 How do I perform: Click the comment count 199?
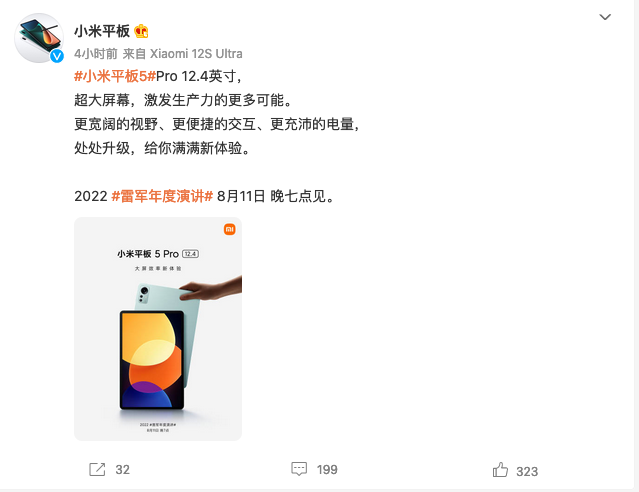point(327,470)
